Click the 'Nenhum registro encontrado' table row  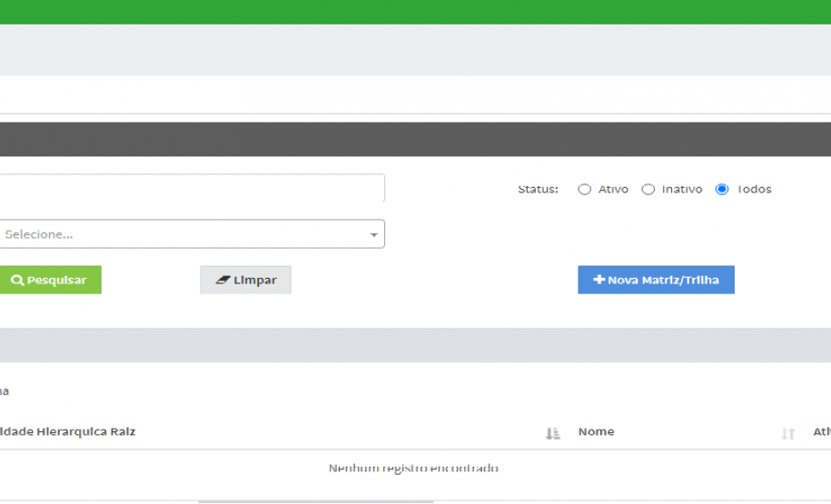point(413,469)
